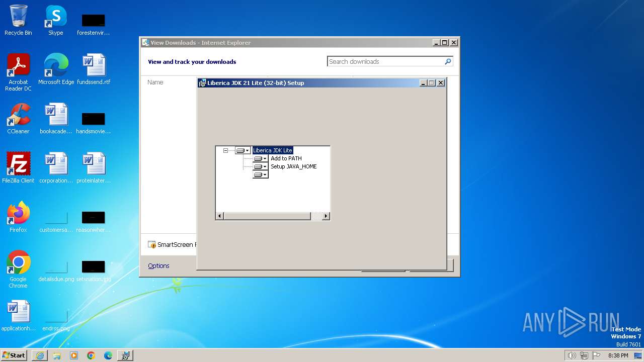Select the reasonwher desktop file
Image resolution: width=644 pixels, height=362 pixels.
(94, 221)
